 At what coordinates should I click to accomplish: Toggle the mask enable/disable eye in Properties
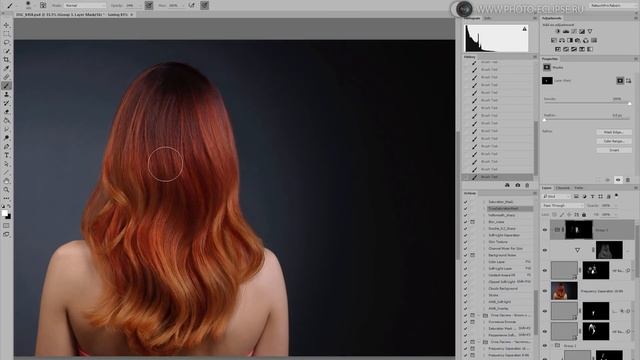(618, 180)
